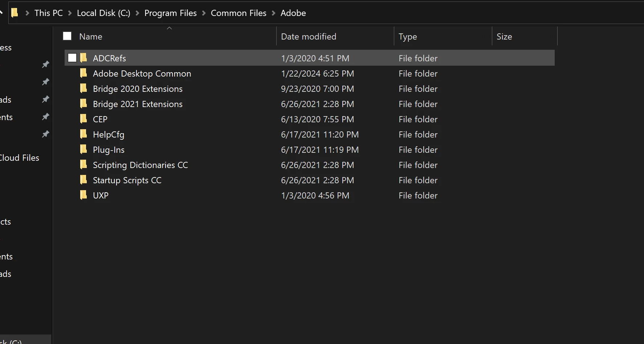This screenshot has width=644, height=344.
Task: Click date 1/3/2020 4:56 PM
Action: (315, 195)
